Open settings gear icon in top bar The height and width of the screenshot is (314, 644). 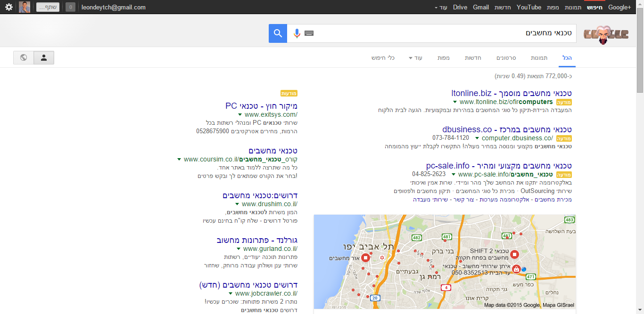[x=9, y=7]
